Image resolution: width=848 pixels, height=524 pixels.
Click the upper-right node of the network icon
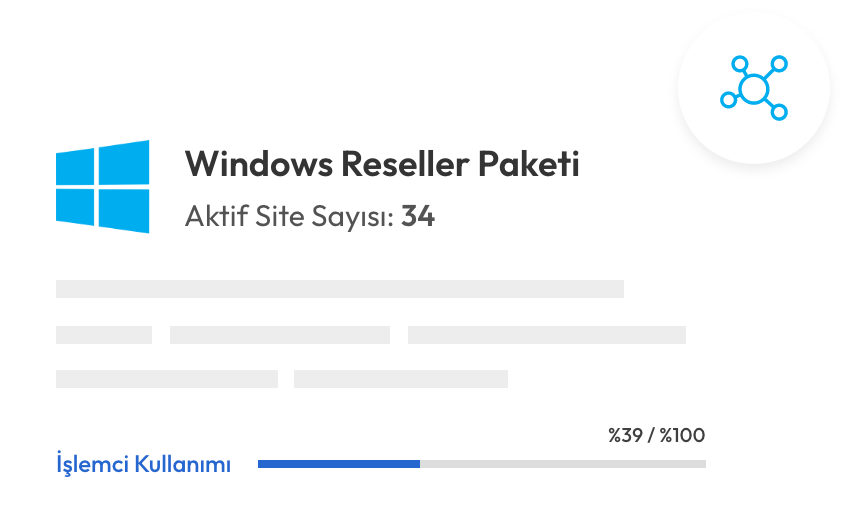click(x=779, y=64)
